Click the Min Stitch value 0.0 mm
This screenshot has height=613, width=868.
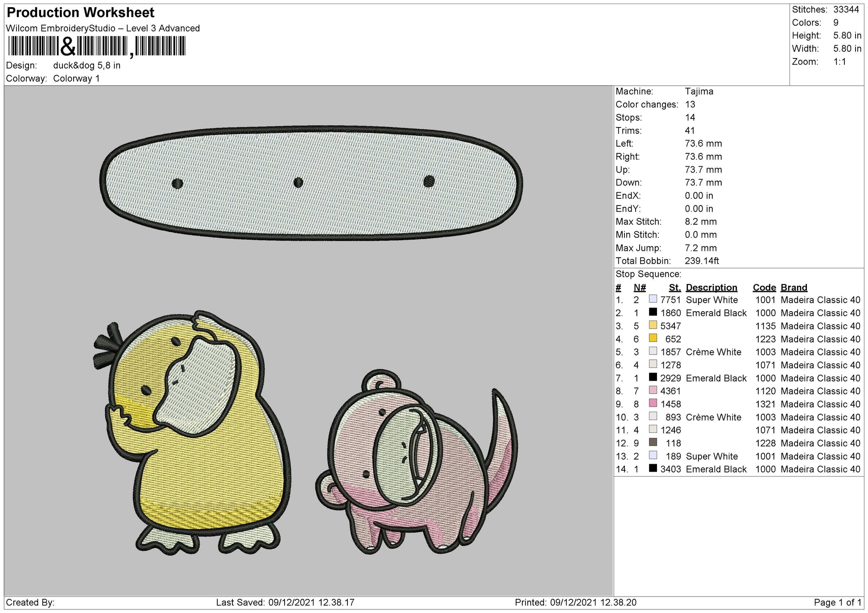click(x=701, y=235)
